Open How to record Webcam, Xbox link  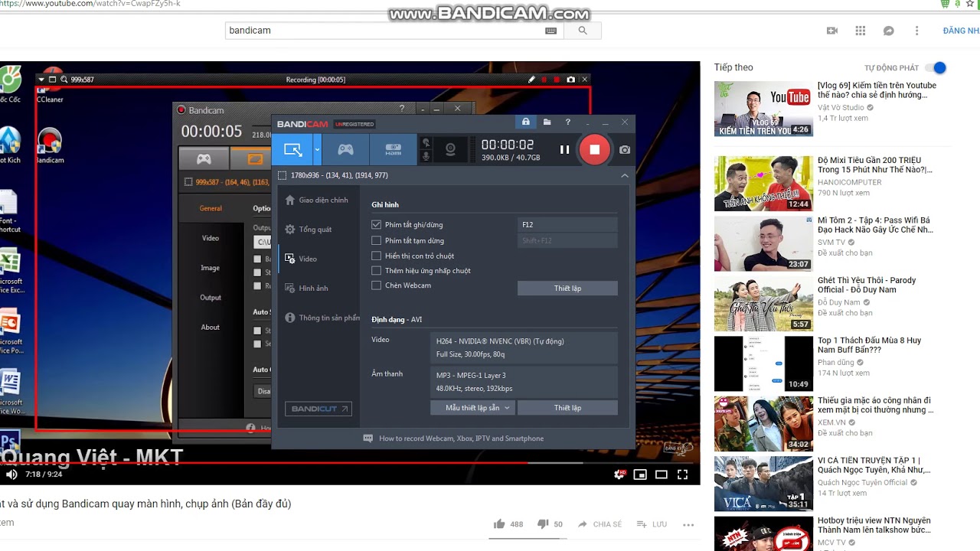tap(453, 439)
